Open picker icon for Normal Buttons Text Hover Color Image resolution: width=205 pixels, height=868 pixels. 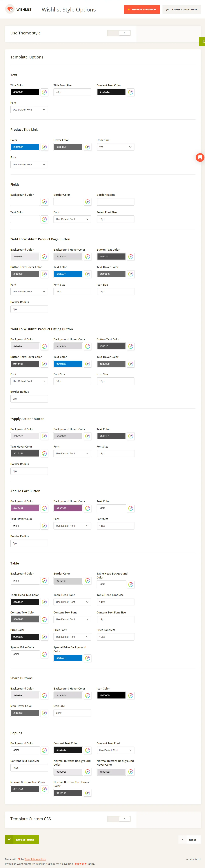(87, 793)
